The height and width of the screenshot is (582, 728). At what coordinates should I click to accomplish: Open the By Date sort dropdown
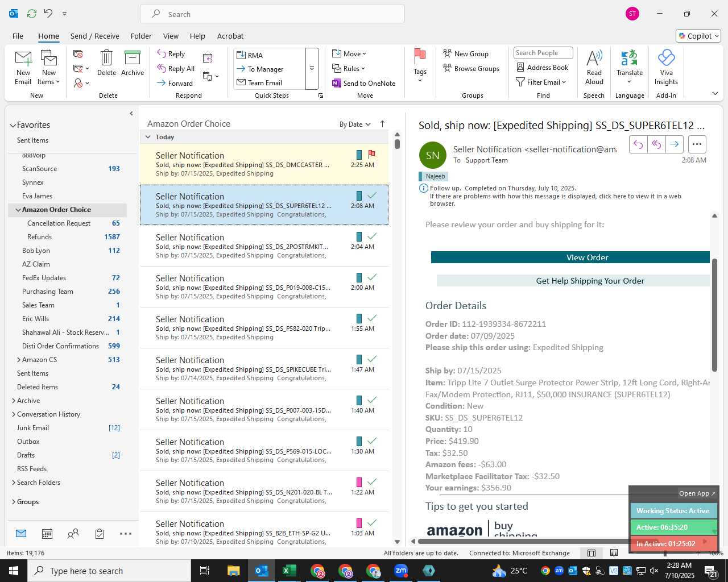tap(355, 124)
